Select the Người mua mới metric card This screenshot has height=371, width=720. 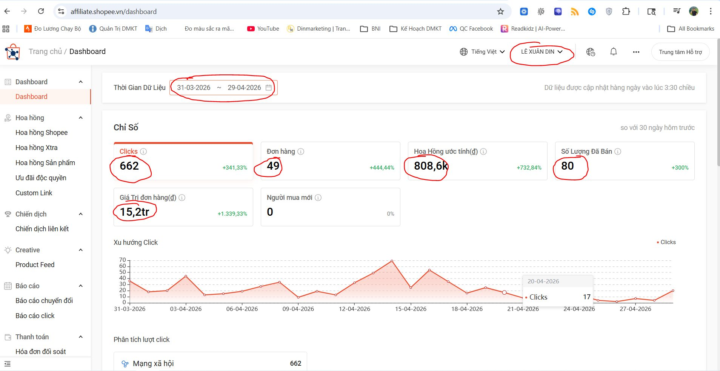[330, 207]
